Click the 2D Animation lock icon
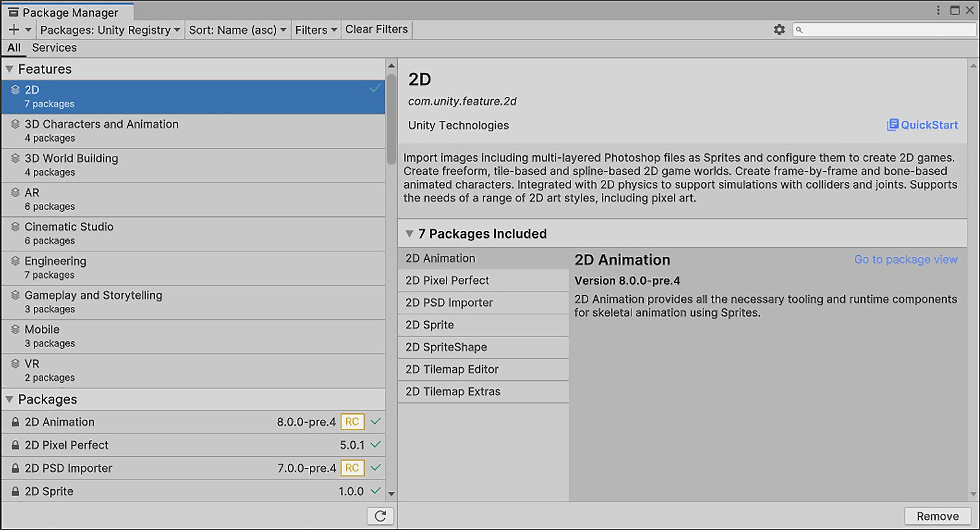 [x=15, y=422]
